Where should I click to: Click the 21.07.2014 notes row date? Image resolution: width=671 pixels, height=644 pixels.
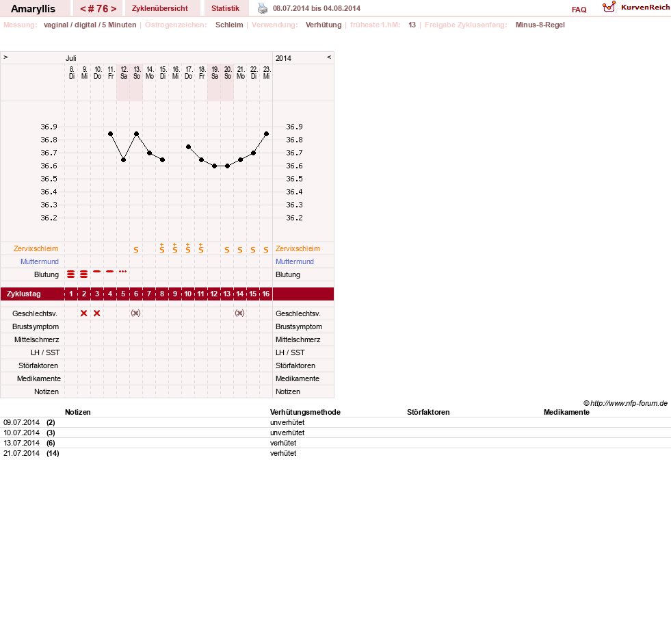point(21,453)
